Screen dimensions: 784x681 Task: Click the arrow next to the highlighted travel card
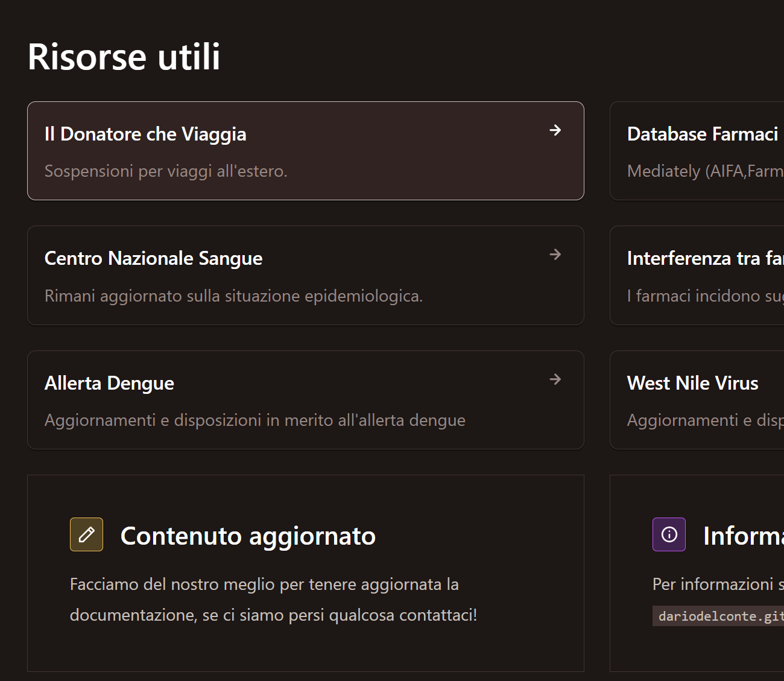pos(555,130)
